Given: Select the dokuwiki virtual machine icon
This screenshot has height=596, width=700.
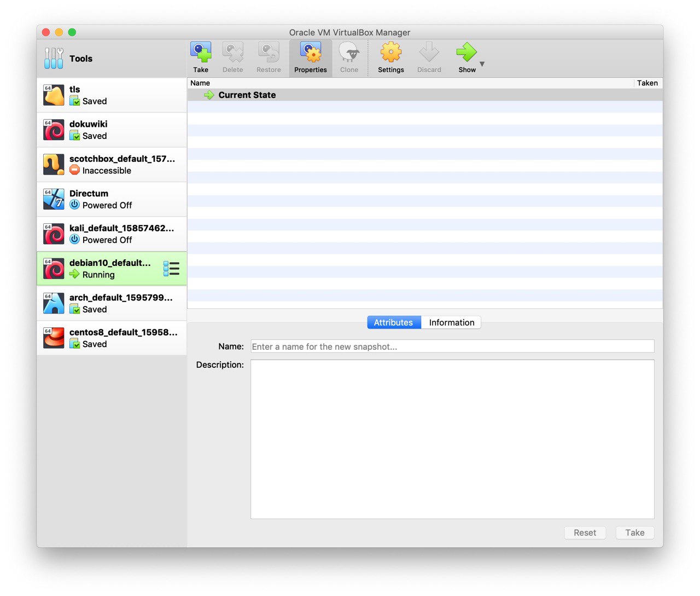Looking at the screenshot, I should click(54, 130).
